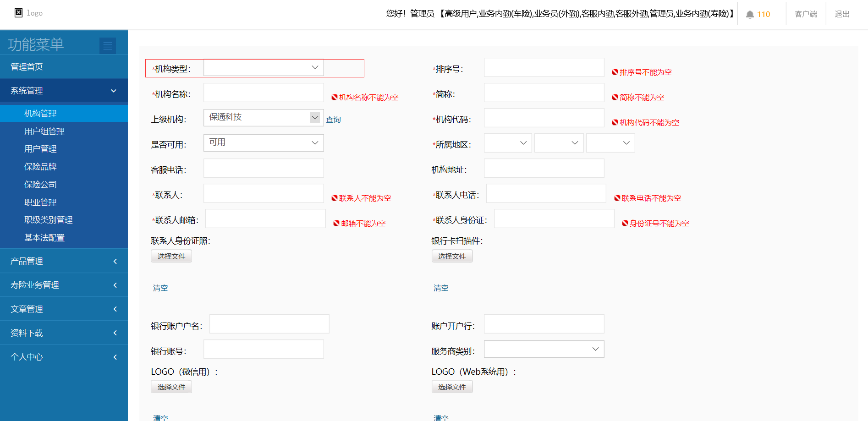Focus the 账户开户行 input field
868x421 pixels.
544,324
